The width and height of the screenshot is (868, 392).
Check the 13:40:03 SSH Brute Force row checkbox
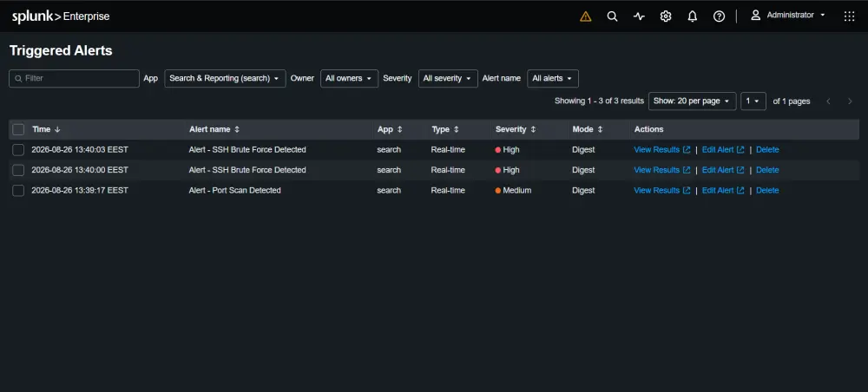(x=18, y=150)
